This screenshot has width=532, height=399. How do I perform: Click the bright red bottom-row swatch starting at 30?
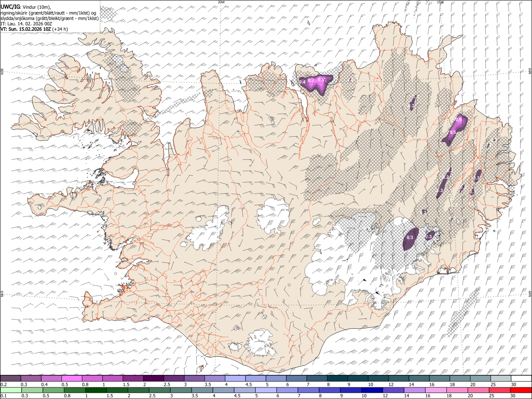click(x=520, y=390)
